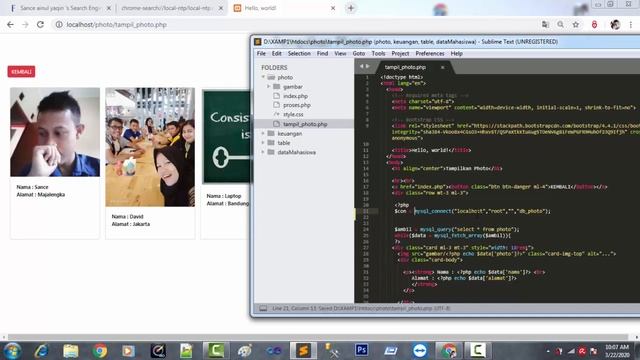Open Chrome's three-dot menu
This screenshot has height=360, width=640.
point(631,24)
